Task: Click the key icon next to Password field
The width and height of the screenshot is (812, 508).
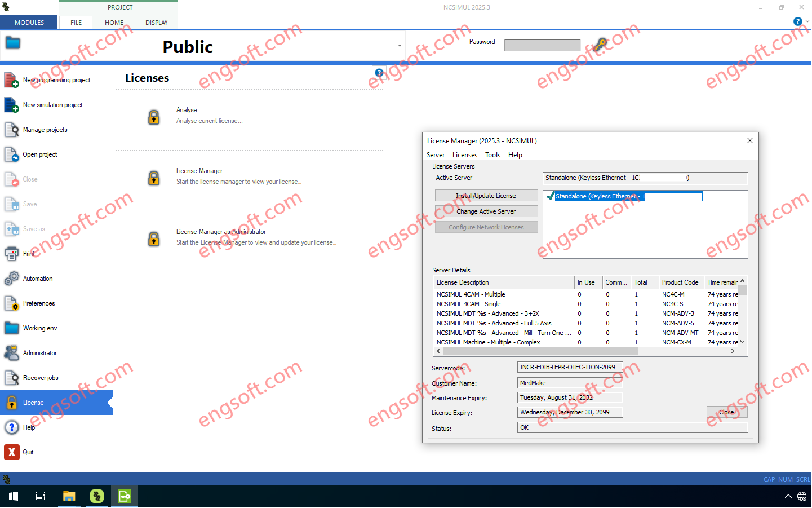Action: click(600, 45)
